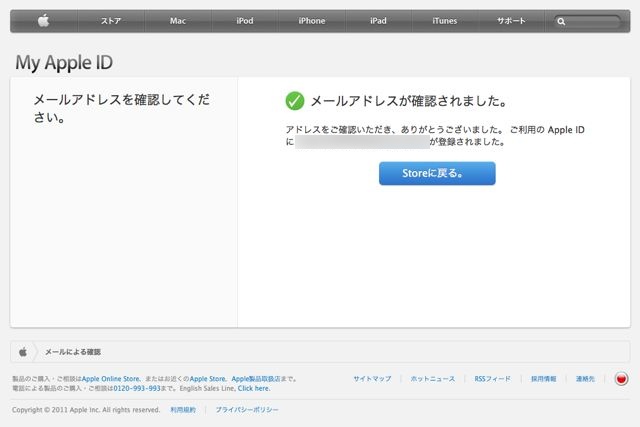Image resolution: width=640 pixels, height=427 pixels.
Task: Click the My Apple ID page title
Action: click(x=64, y=63)
